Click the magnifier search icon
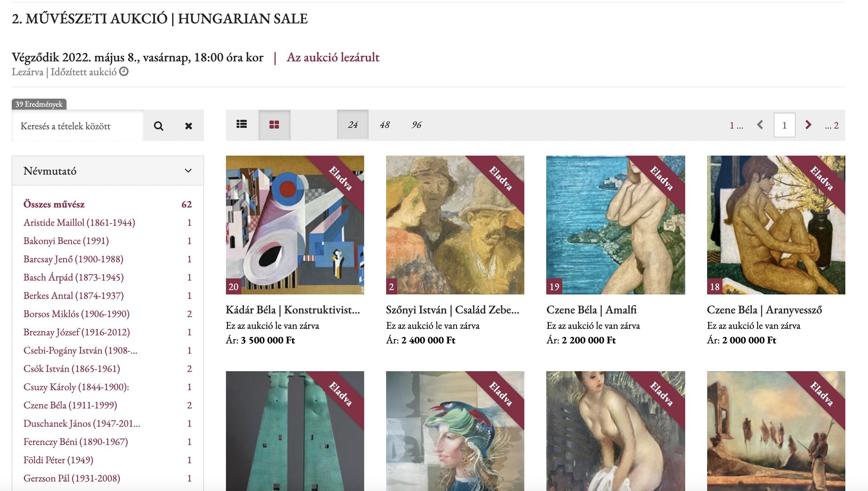The width and height of the screenshot is (868, 491). pyautogui.click(x=159, y=126)
